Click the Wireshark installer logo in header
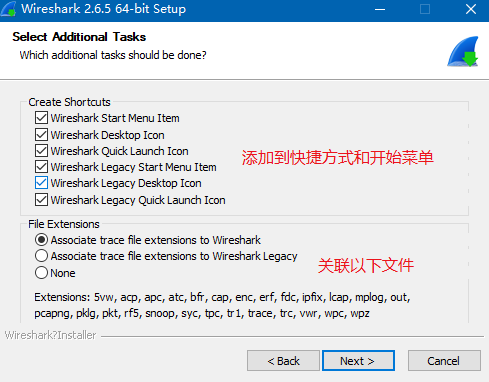The height and width of the screenshot is (382, 489). (x=463, y=52)
